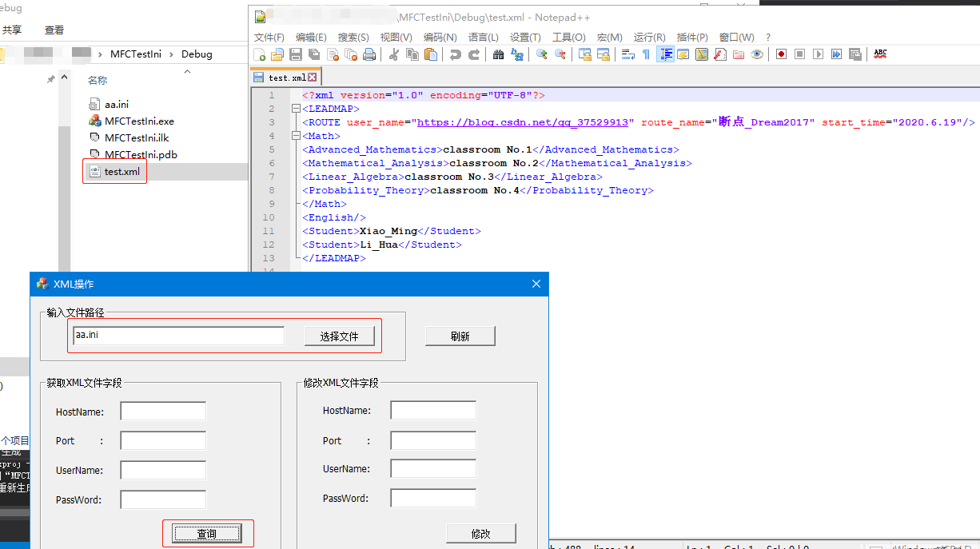Toggle show all characters paragraph icon
The width and height of the screenshot is (980, 549).
pos(645,54)
